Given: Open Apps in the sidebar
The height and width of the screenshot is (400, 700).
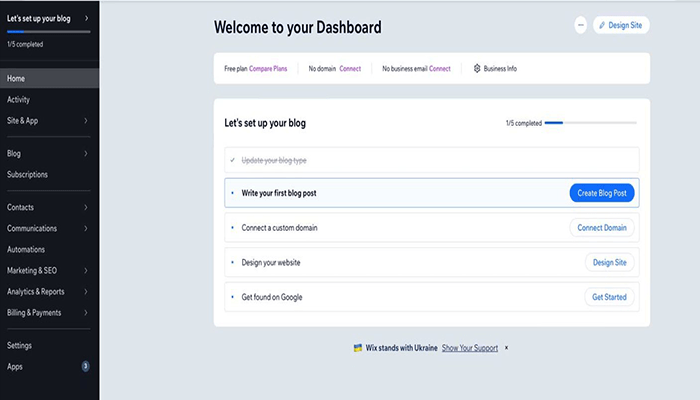Looking at the screenshot, I should (15, 367).
